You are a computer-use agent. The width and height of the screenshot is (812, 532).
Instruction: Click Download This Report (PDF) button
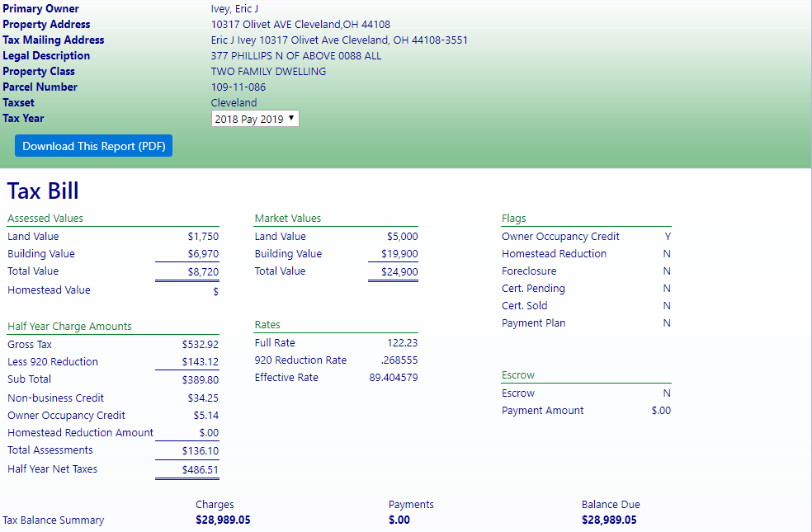(93, 146)
